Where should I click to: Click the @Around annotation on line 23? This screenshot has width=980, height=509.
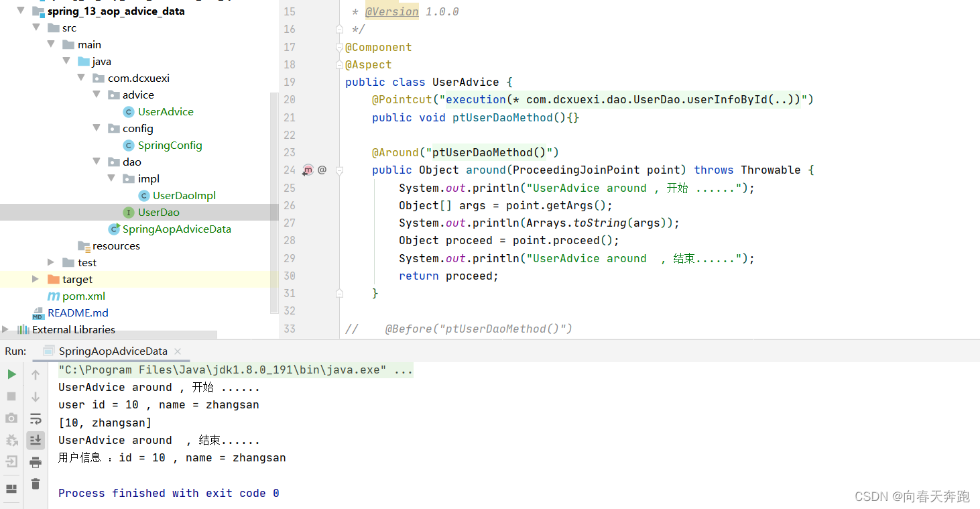pos(395,152)
